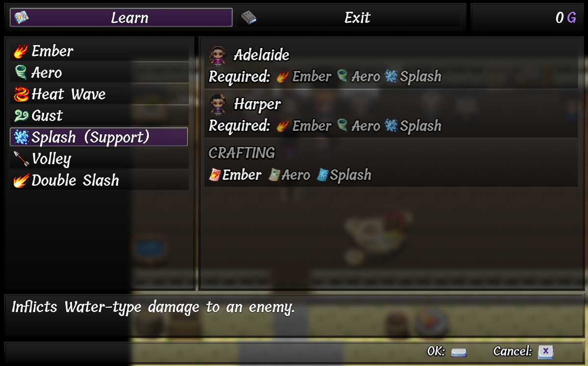Click the Aero crafting card icon
This screenshot has height=366, width=588.
tap(274, 175)
